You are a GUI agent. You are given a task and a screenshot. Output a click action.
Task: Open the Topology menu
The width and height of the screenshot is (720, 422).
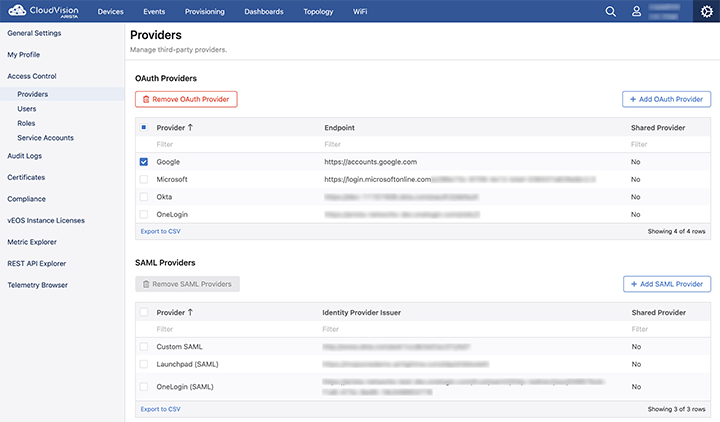pyautogui.click(x=318, y=11)
